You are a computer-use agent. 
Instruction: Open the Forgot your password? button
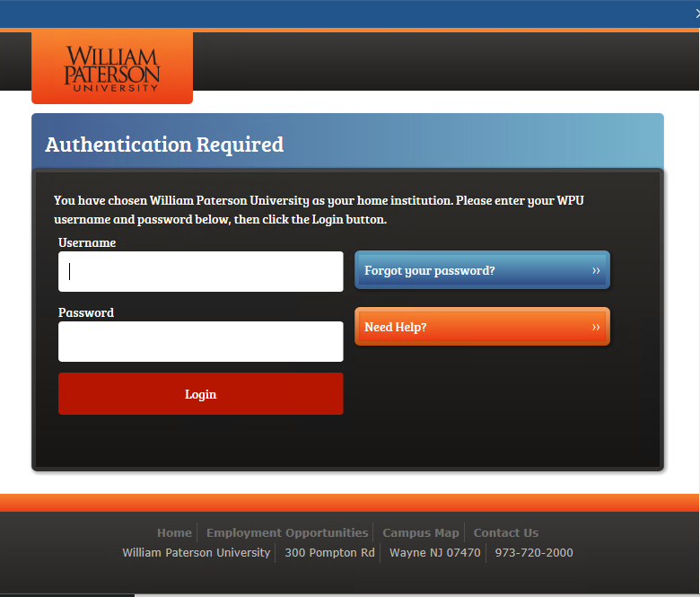click(x=482, y=270)
